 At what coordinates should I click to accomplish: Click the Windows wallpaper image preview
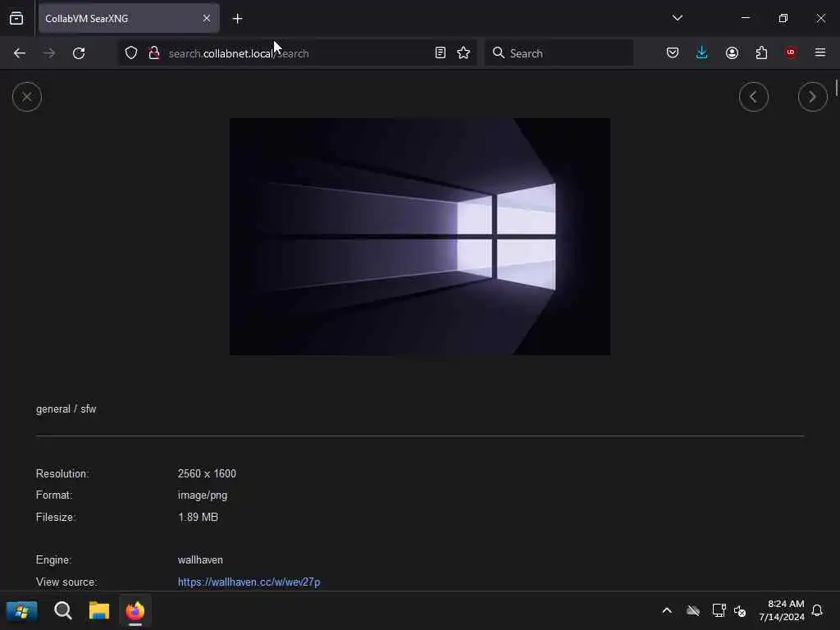[420, 236]
